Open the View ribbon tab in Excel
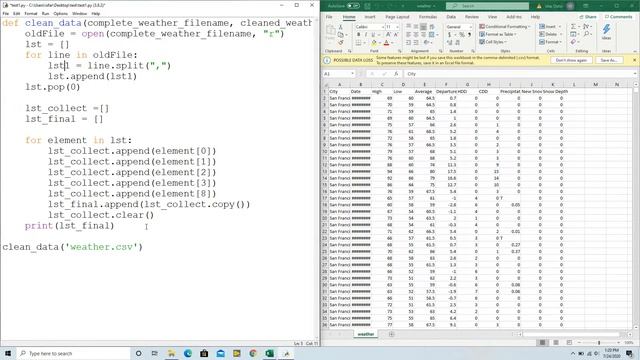 pos(493,17)
